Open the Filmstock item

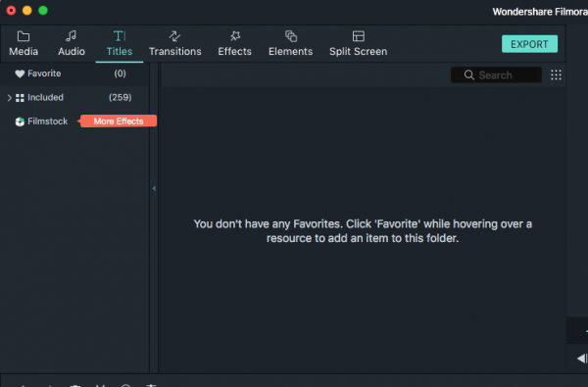pos(48,121)
